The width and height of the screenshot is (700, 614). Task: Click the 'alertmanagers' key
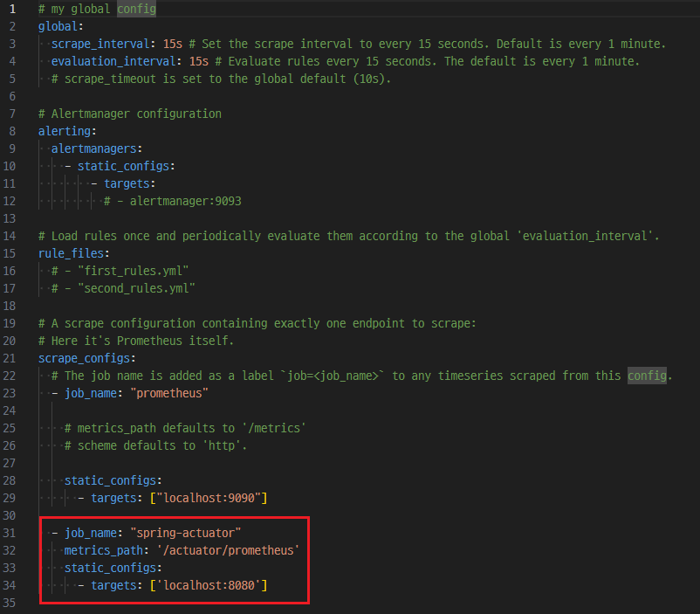(x=93, y=148)
